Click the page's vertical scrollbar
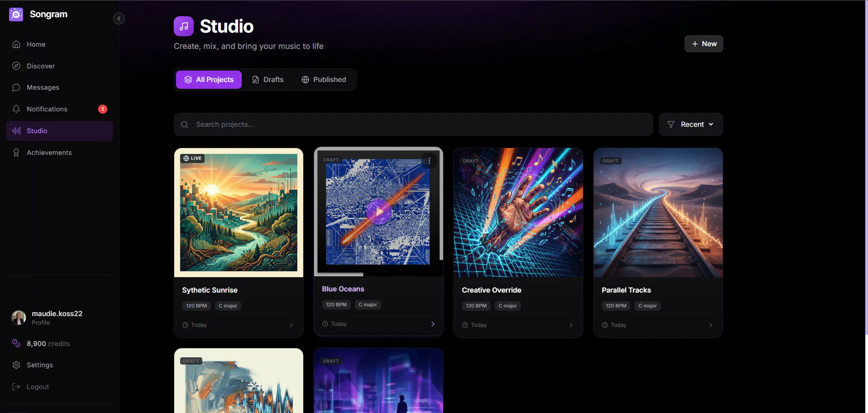 click(x=866, y=168)
